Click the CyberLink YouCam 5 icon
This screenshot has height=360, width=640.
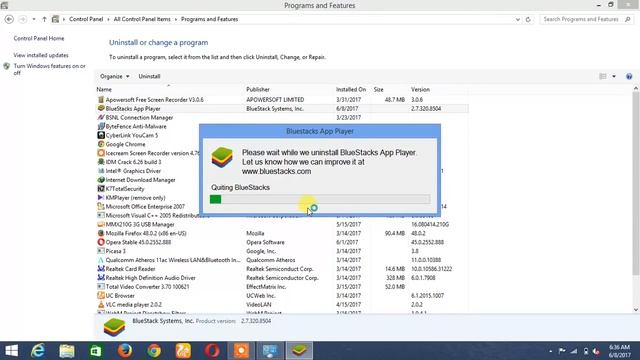pos(101,135)
